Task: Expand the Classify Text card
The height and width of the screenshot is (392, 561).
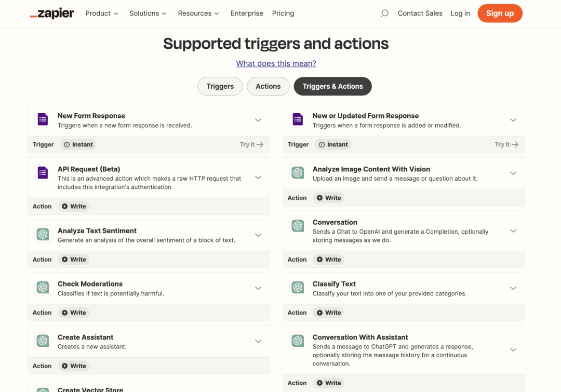Action: (x=513, y=288)
